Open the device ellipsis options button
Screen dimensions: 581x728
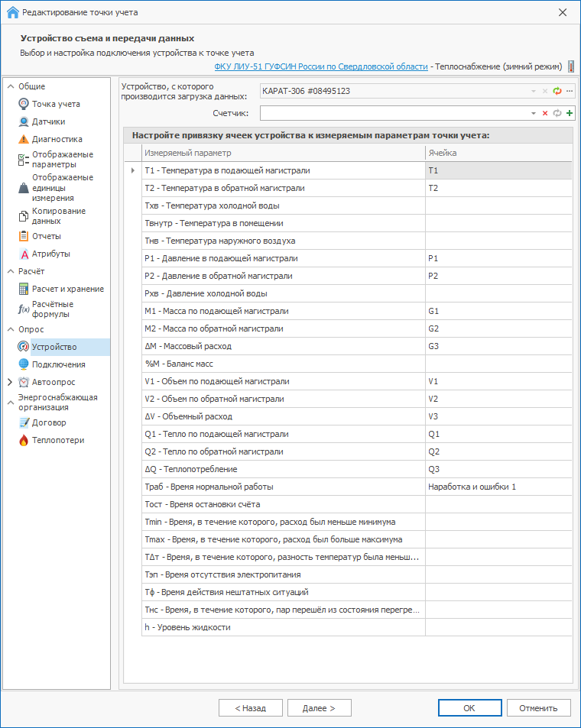tap(570, 91)
